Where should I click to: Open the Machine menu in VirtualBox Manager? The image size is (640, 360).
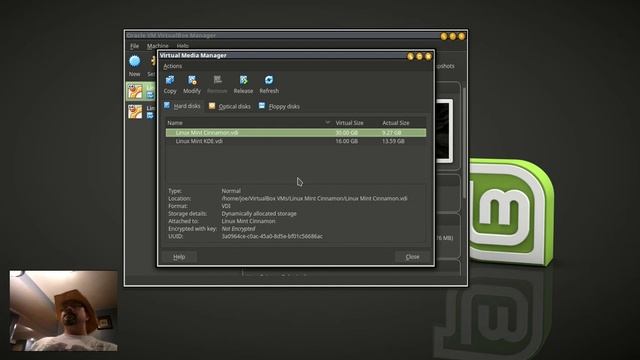coord(158,46)
